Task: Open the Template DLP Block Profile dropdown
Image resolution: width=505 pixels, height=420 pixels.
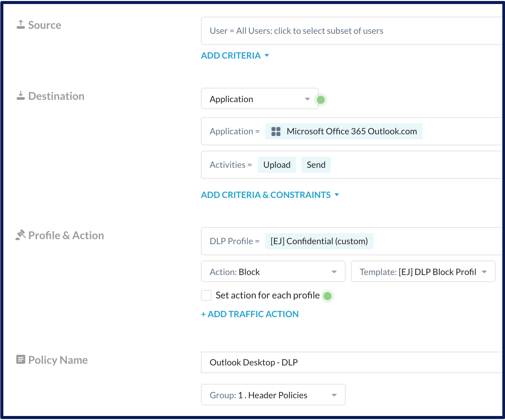Action: click(423, 271)
